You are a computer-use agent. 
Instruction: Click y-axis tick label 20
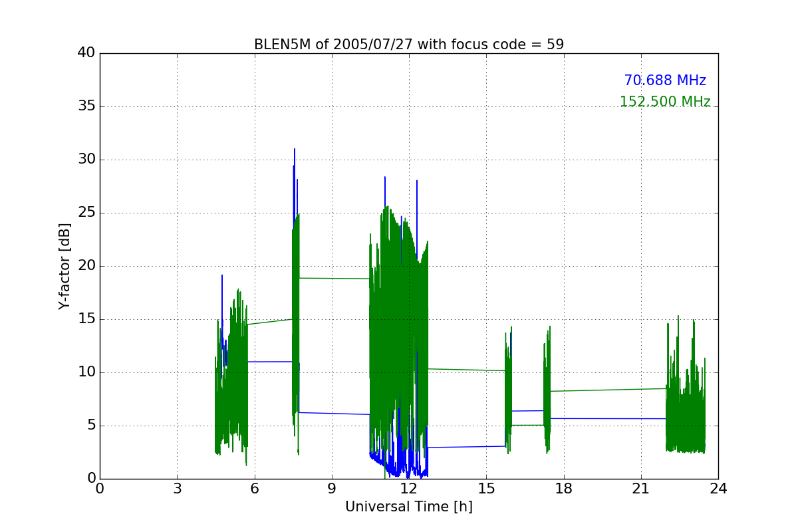click(86, 266)
